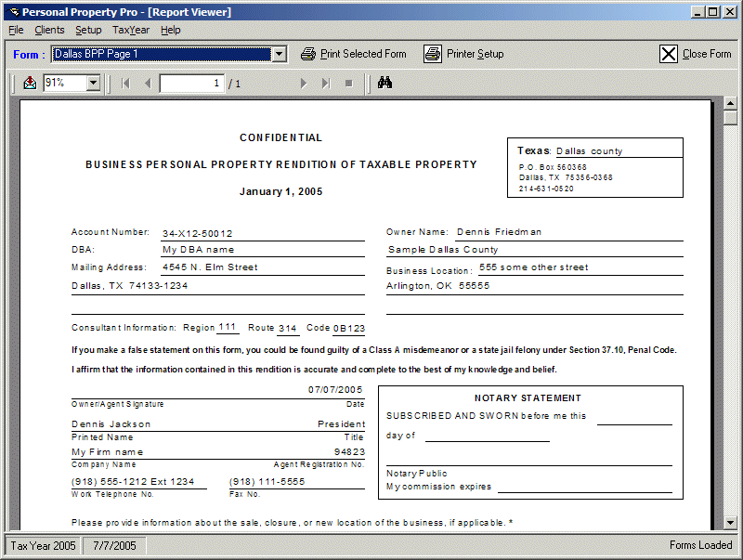The width and height of the screenshot is (743, 560).
Task: Click the vertical scrollbar thumb
Action: tap(730, 118)
